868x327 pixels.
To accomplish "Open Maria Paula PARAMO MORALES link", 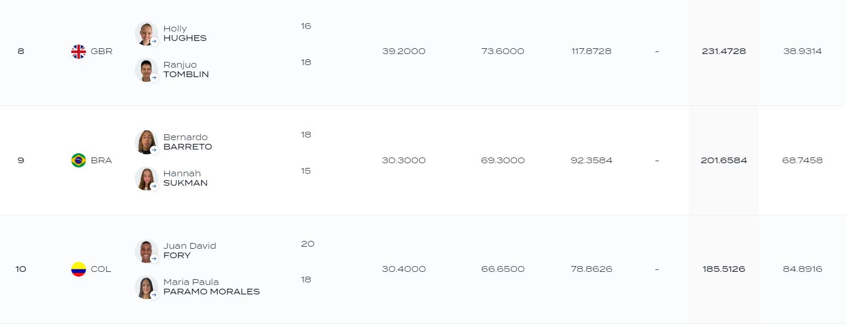I will point(211,287).
